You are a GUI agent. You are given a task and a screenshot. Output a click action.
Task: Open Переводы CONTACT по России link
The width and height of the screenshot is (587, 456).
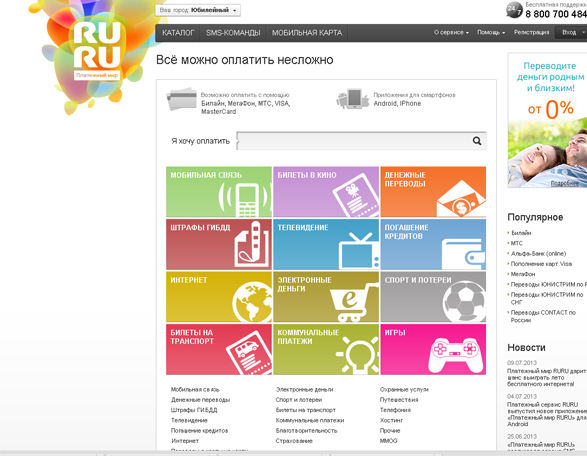(543, 316)
